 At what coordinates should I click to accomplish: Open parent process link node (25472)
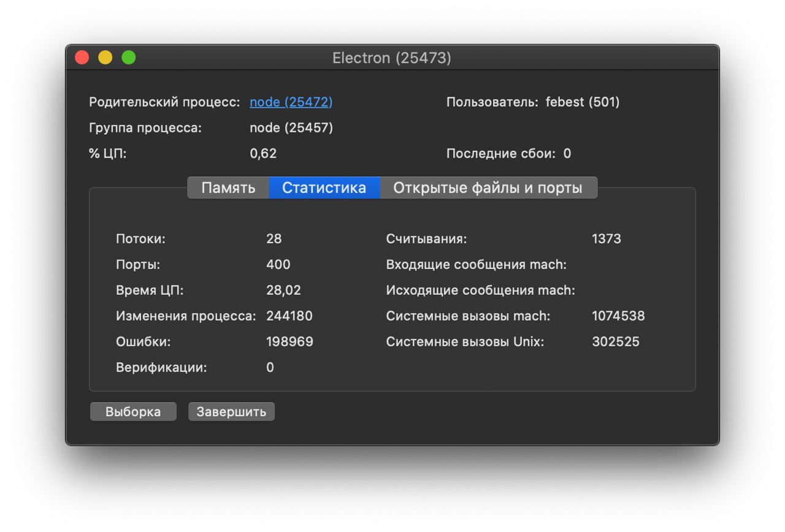[x=291, y=102]
